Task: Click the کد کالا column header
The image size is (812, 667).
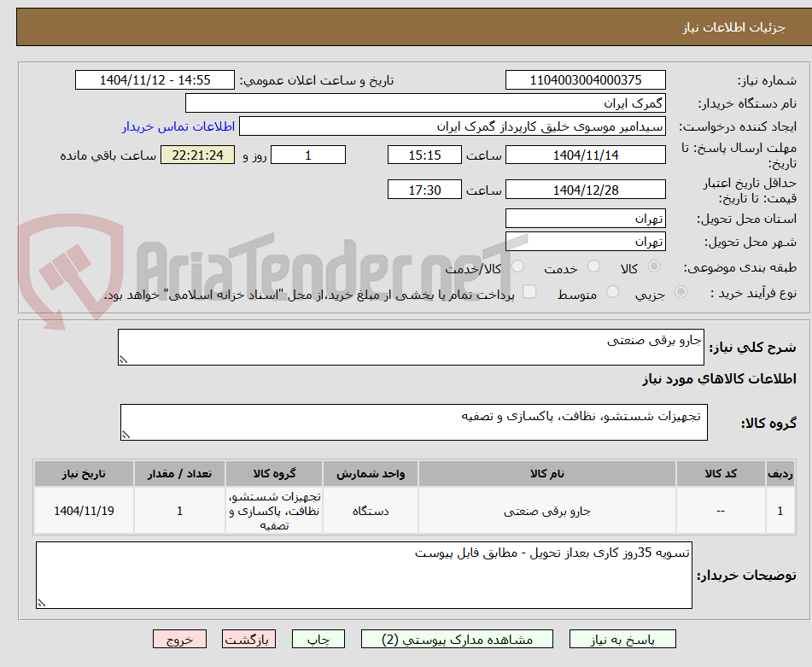Action: tap(721, 474)
